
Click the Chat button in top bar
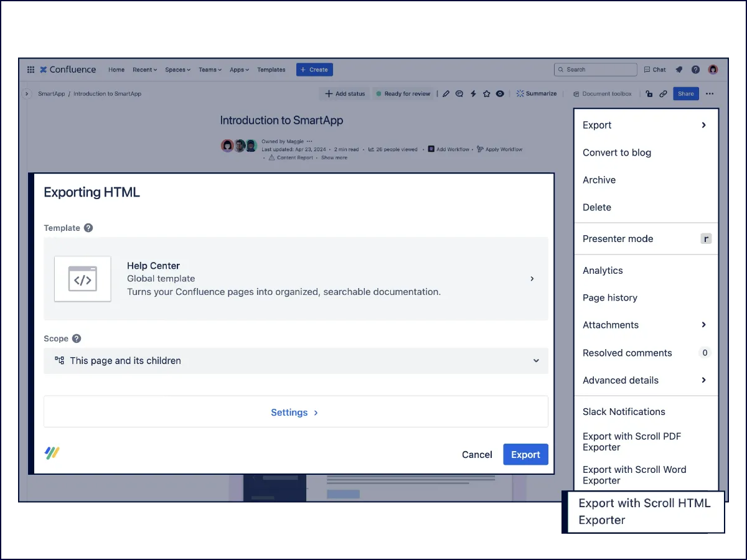point(655,70)
